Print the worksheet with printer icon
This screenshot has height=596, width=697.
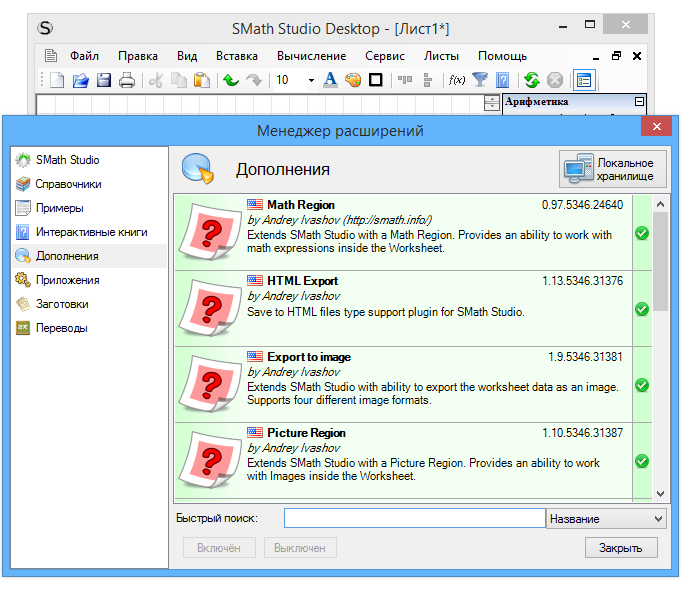pos(127,80)
